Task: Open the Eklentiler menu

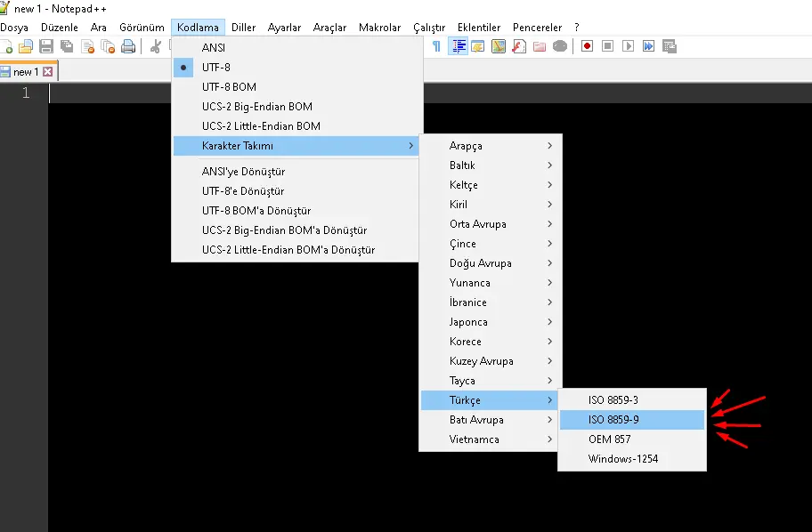Action: (x=479, y=28)
